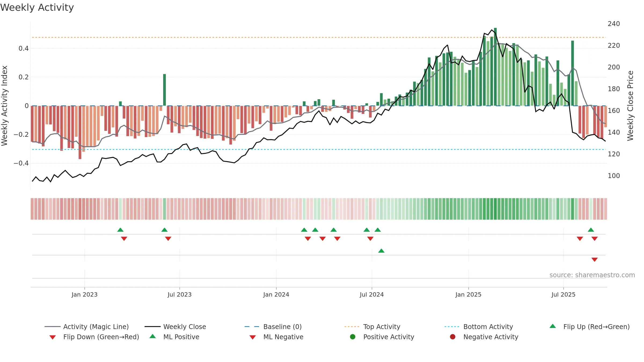The image size is (644, 362).
Task: Click the Weekly Activity chart title
Action: [37, 8]
